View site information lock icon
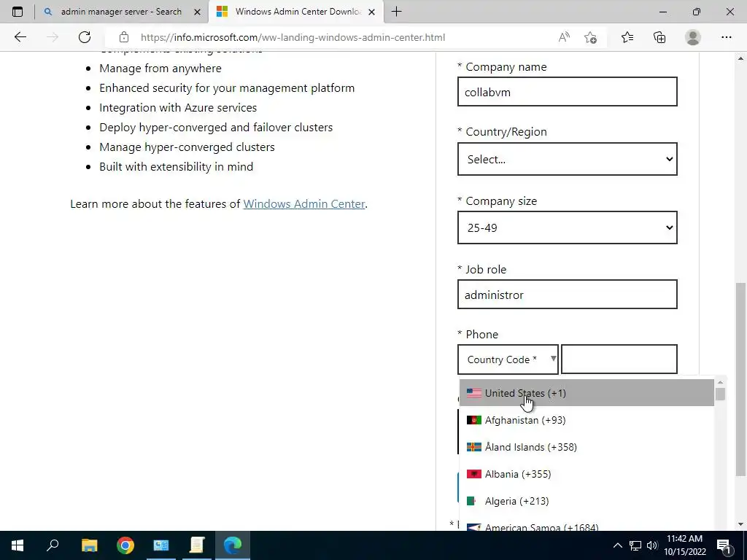The image size is (747, 560). (x=124, y=37)
